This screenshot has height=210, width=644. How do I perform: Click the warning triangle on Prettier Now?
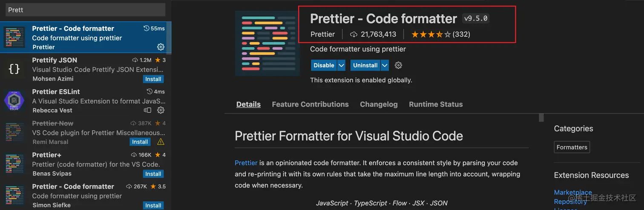click(x=161, y=142)
